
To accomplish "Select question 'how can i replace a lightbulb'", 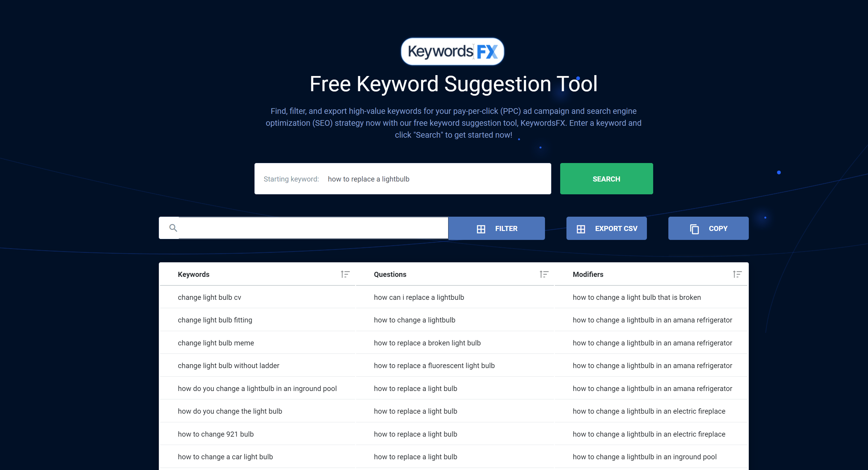I will pos(418,297).
